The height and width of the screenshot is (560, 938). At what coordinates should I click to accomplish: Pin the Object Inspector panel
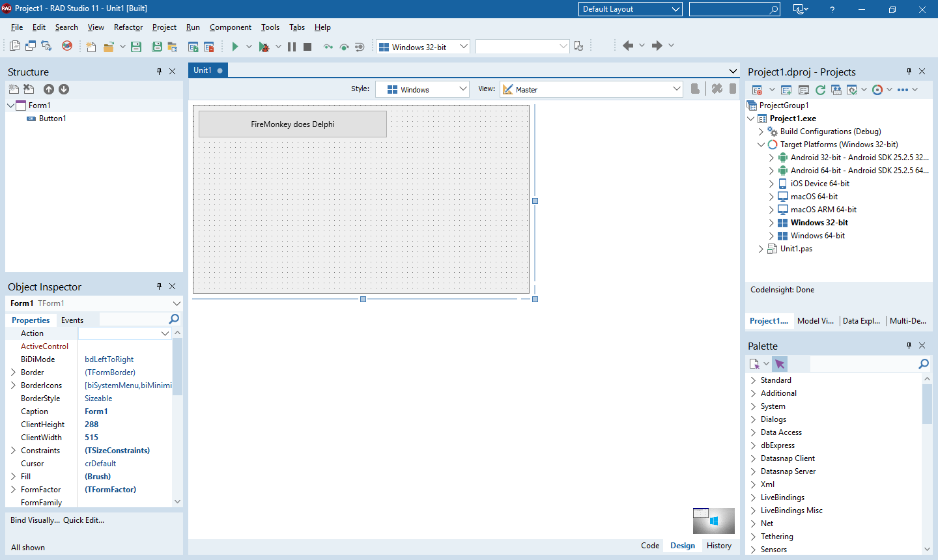click(x=159, y=287)
